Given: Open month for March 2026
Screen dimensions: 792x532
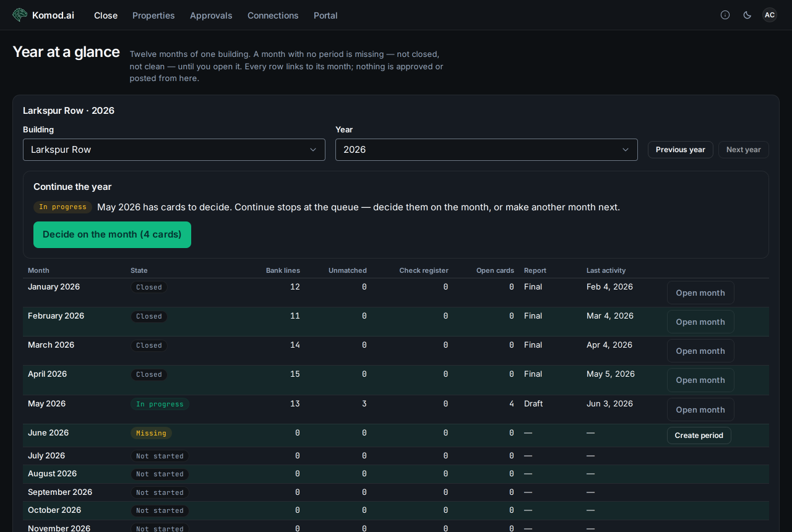Looking at the screenshot, I should click(700, 351).
